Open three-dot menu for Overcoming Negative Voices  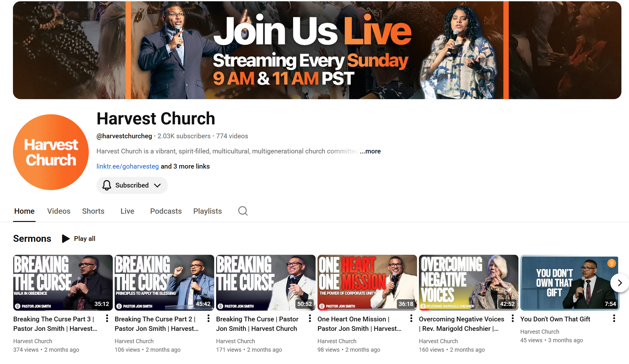(x=512, y=319)
